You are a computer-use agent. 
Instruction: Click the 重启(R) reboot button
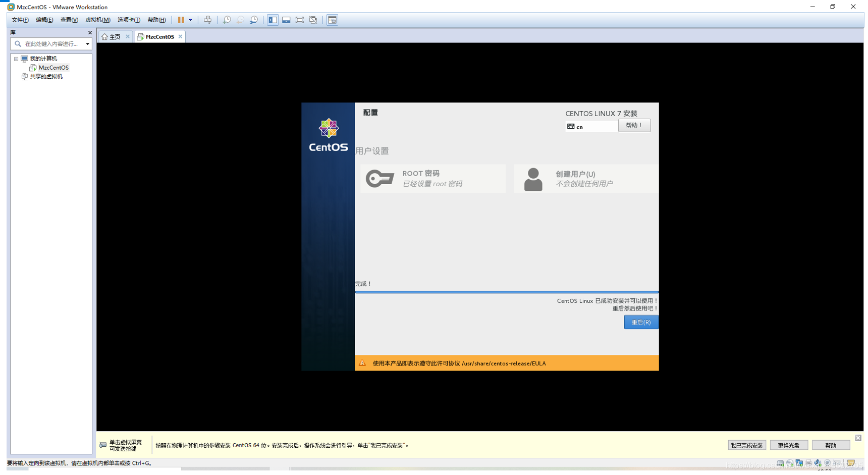[641, 322]
